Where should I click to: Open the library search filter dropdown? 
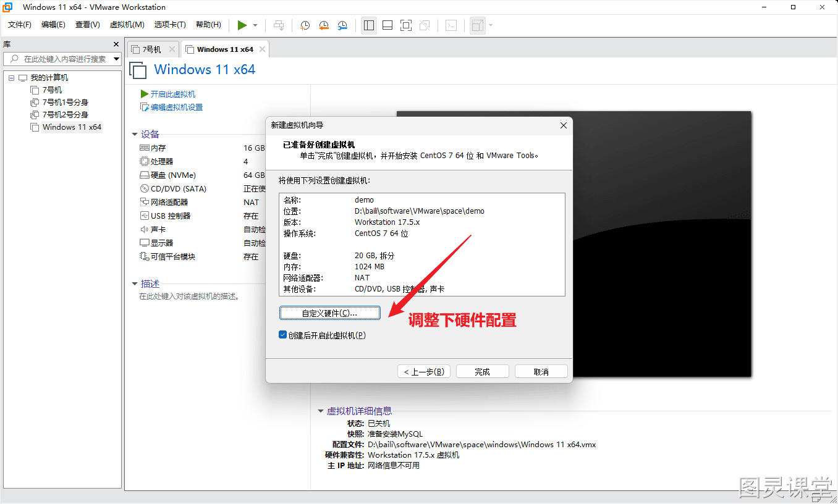tap(116, 59)
